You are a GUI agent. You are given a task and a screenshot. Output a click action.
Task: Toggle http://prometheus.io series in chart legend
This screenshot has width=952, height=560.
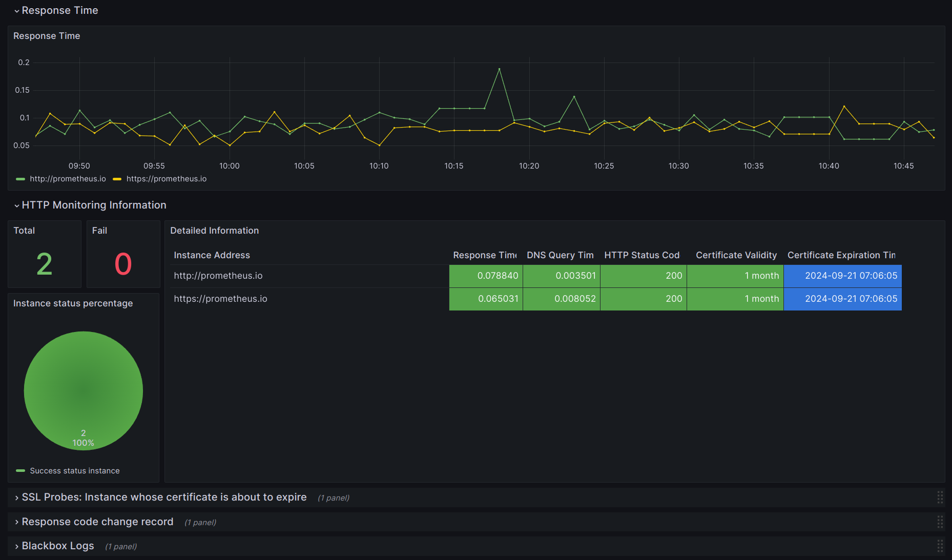click(68, 179)
